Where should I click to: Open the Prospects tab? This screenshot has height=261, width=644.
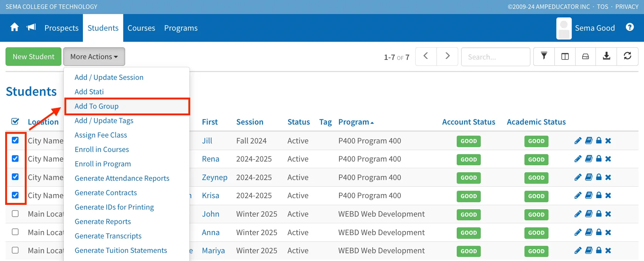[61, 28]
